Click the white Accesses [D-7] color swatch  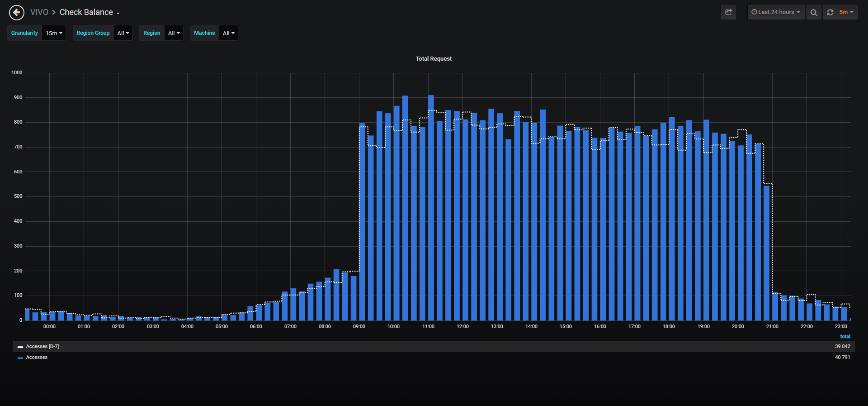point(20,347)
